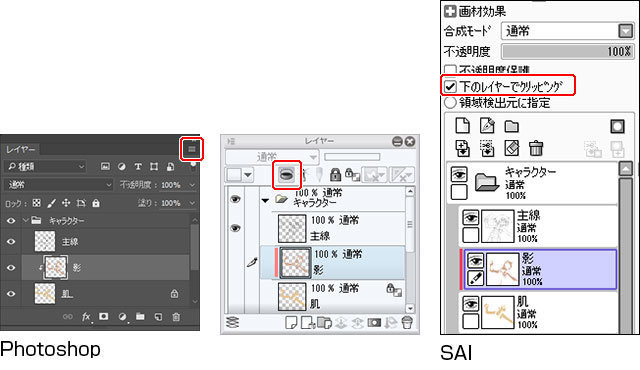The width and height of the screenshot is (640, 370).
Task: Lock artboard nesting icon in Photoshop
Action: 81,203
